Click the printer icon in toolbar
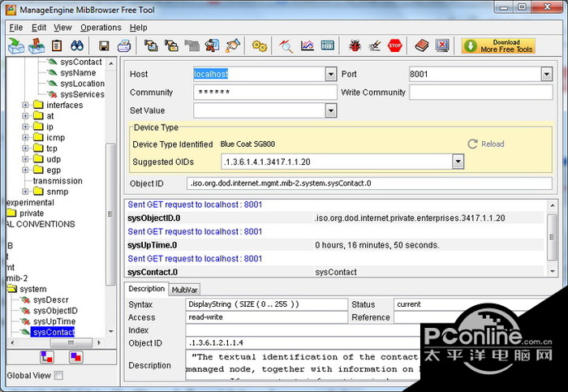Viewport: 568px width, 392px height. pyautogui.click(x=123, y=45)
